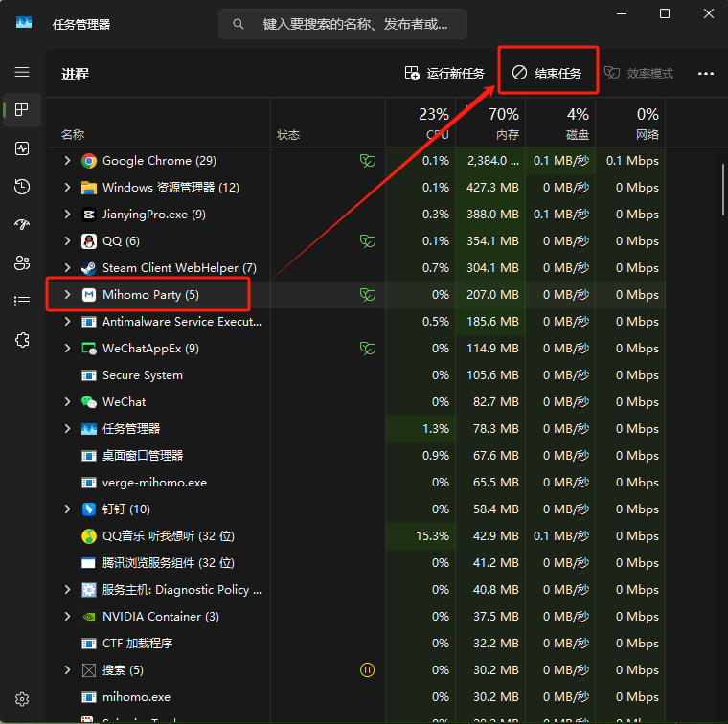Click the 运行新任务 button
This screenshot has height=724, width=728.
pyautogui.click(x=444, y=74)
